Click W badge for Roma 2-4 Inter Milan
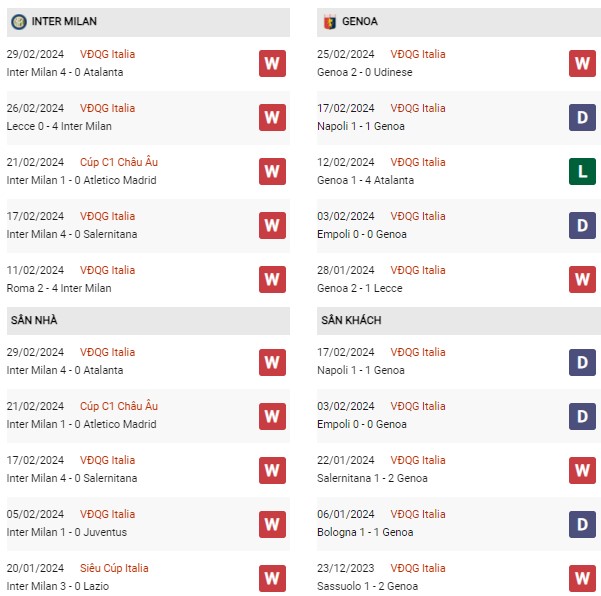The width and height of the screenshot is (601, 596). pyautogui.click(x=272, y=279)
